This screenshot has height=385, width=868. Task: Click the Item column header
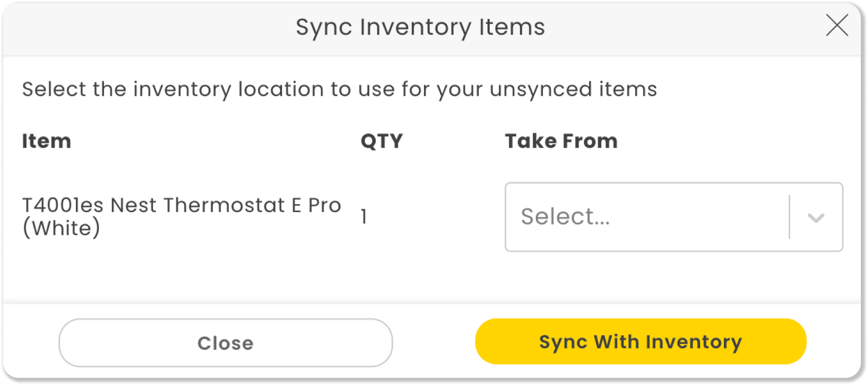[x=47, y=141]
